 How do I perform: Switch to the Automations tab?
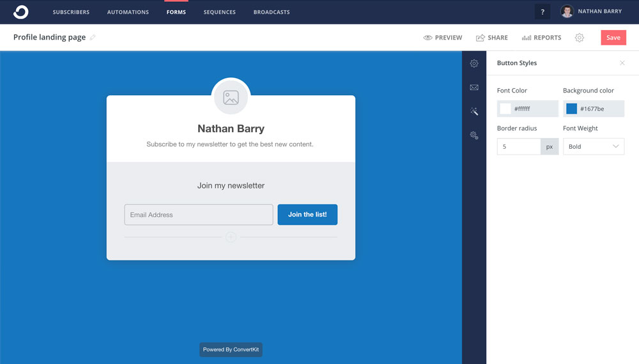click(x=128, y=12)
